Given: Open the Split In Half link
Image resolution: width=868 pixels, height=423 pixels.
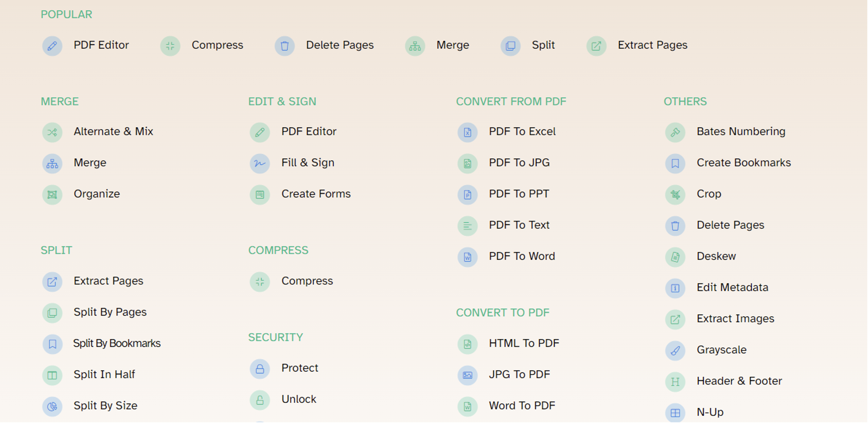Looking at the screenshot, I should (x=104, y=375).
